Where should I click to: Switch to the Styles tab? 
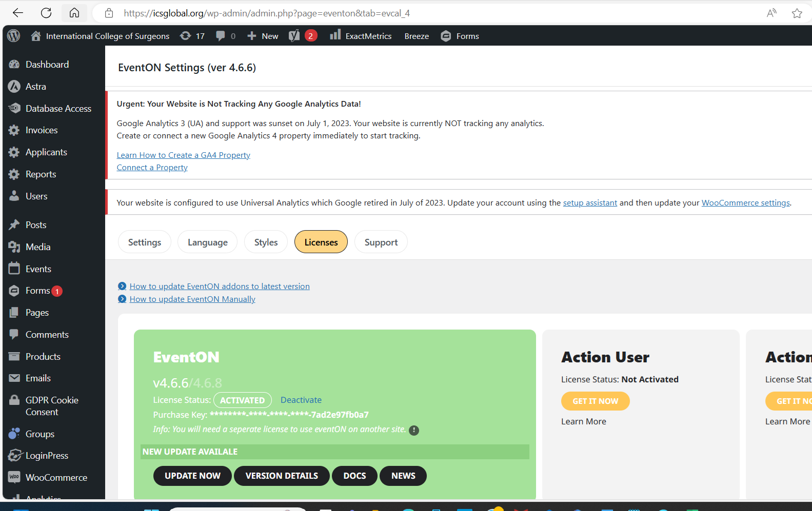tap(266, 242)
